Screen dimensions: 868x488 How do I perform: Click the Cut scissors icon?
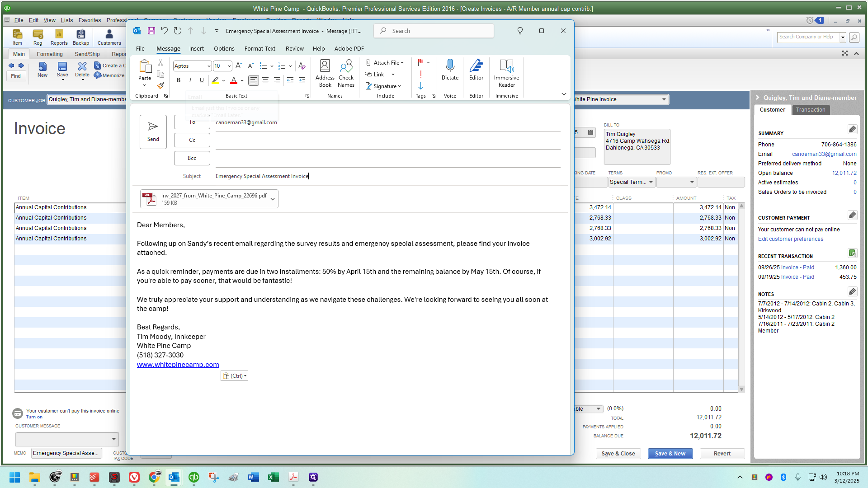pyautogui.click(x=160, y=63)
